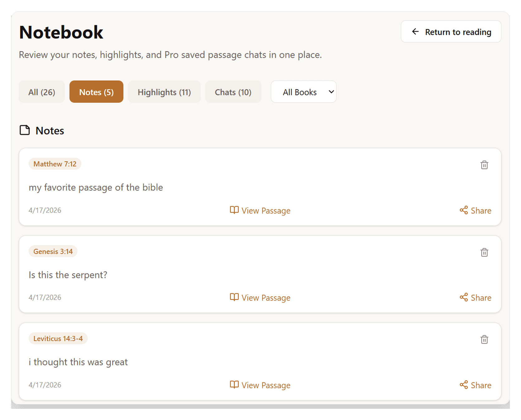Click note text 'i thought this was great'
The width and height of the screenshot is (521, 420).
(78, 362)
